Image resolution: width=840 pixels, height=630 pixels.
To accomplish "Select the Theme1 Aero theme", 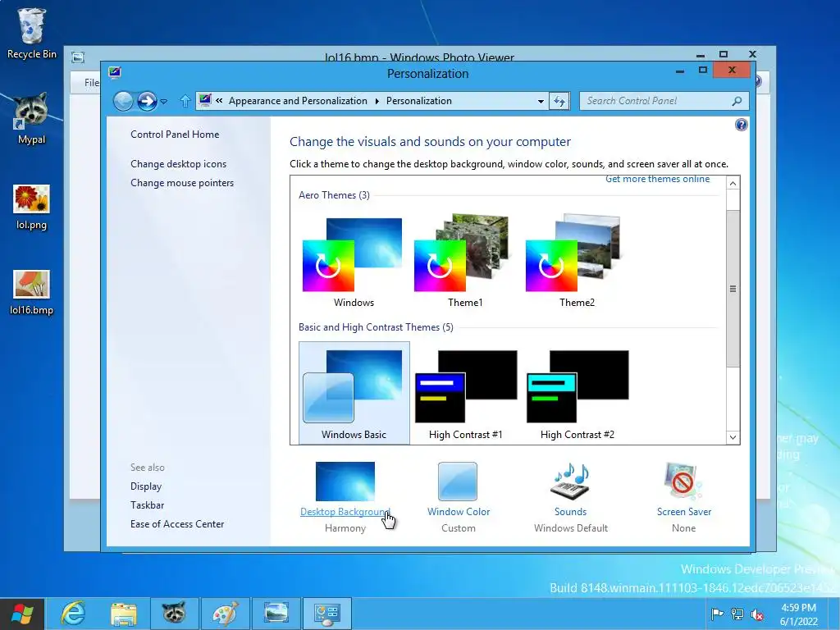I will [465, 262].
